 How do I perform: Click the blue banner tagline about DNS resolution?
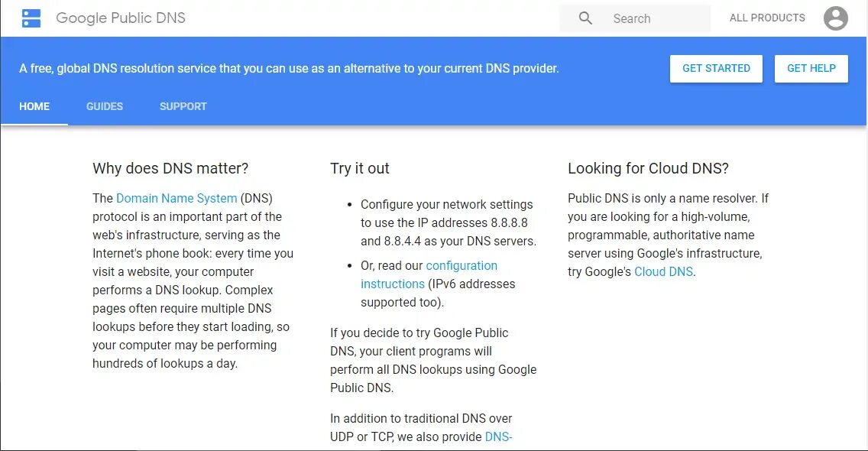(x=289, y=69)
